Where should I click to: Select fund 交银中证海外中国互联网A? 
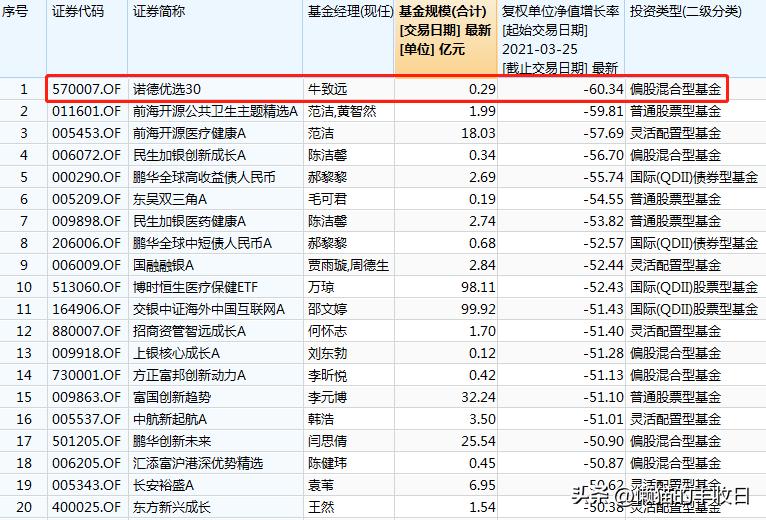click(x=209, y=309)
